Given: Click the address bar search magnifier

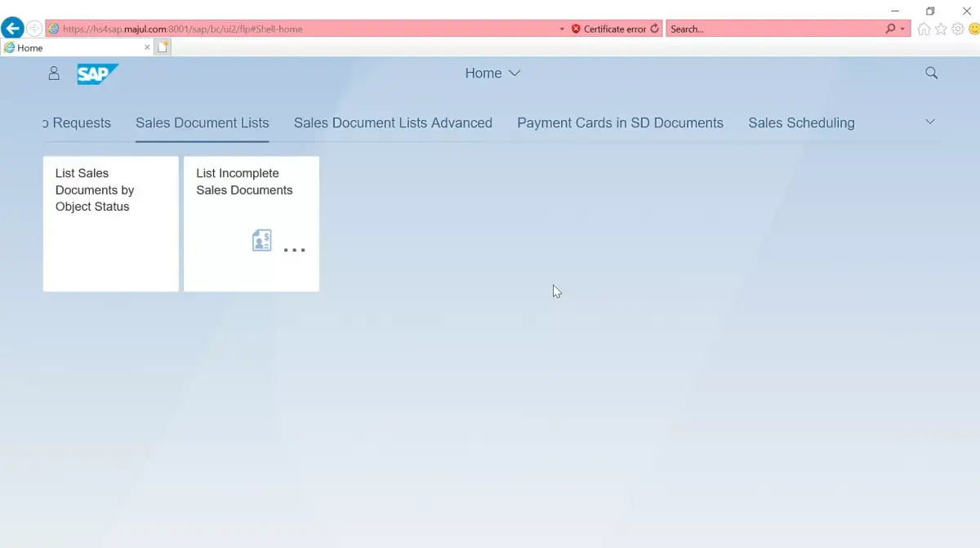Looking at the screenshot, I should click(x=890, y=29).
